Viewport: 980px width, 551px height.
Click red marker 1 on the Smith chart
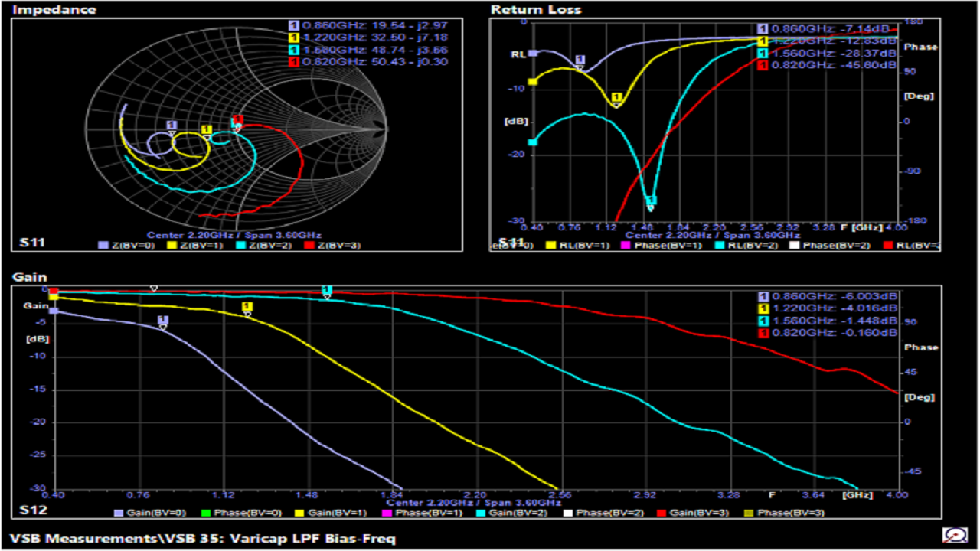pyautogui.click(x=237, y=120)
